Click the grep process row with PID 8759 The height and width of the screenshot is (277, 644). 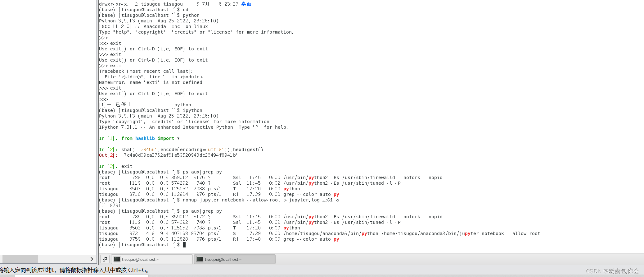[219, 239]
